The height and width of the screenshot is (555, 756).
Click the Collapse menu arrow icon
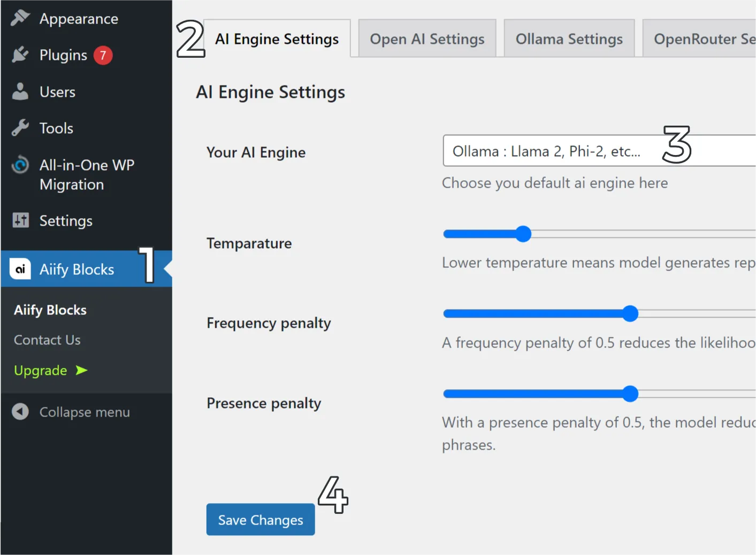[20, 412]
